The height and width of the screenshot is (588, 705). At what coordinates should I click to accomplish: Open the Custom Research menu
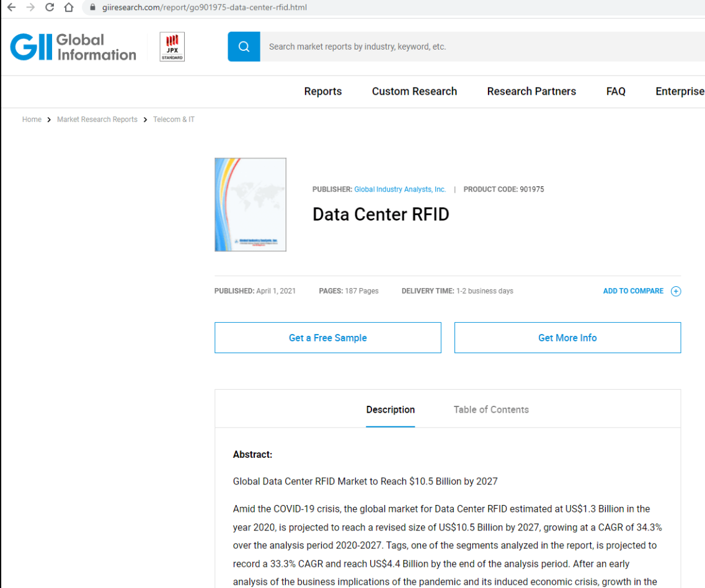pyautogui.click(x=414, y=91)
